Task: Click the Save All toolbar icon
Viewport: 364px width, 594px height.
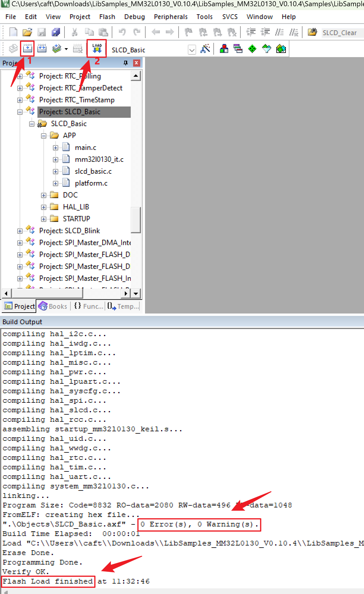Action: 56,32
